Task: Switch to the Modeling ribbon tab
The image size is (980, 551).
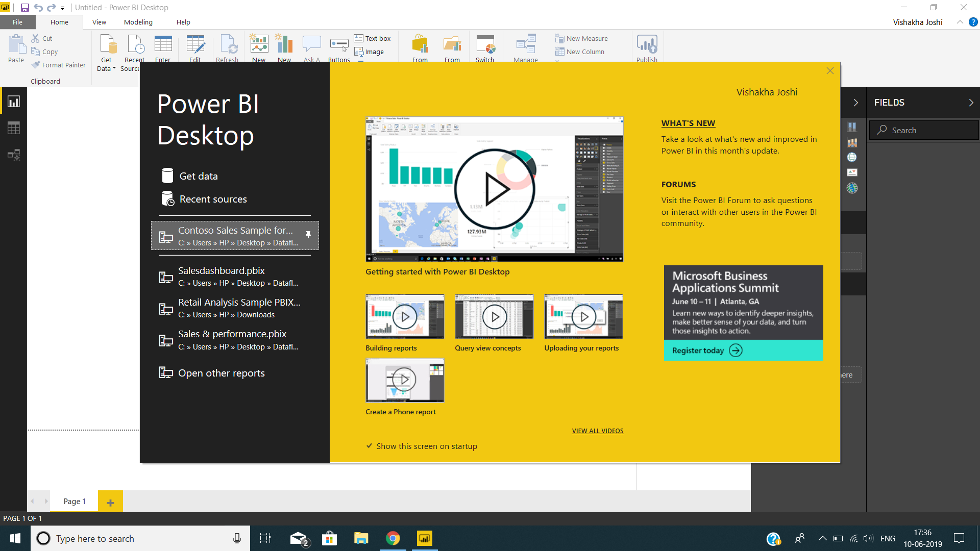Action: [x=138, y=22]
